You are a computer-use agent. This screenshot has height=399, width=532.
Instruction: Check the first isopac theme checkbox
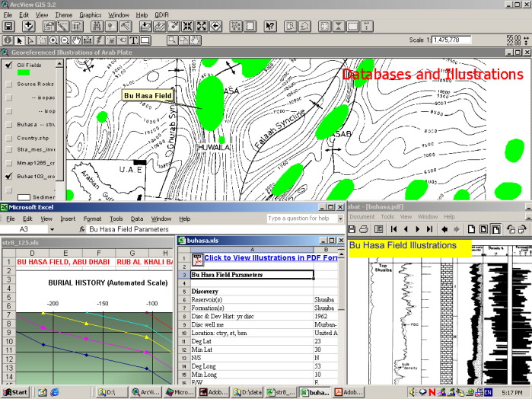9,97
